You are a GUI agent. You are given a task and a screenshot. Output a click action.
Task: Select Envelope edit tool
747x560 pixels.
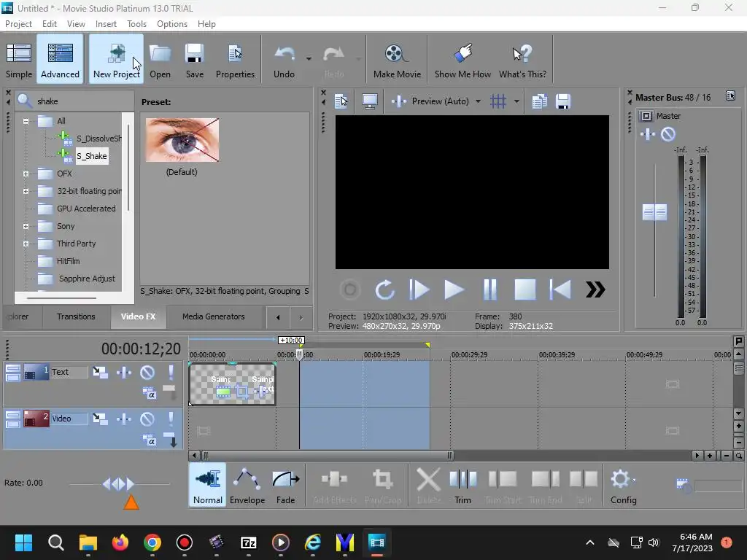pyautogui.click(x=247, y=485)
